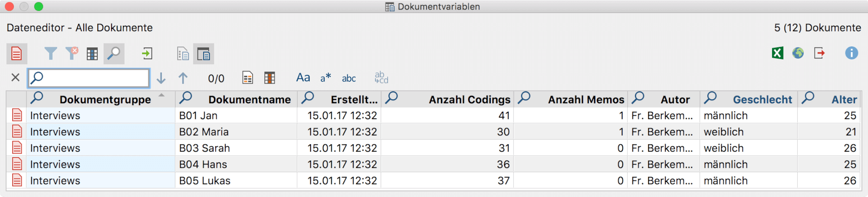Open the filter funnel tool

(x=51, y=54)
